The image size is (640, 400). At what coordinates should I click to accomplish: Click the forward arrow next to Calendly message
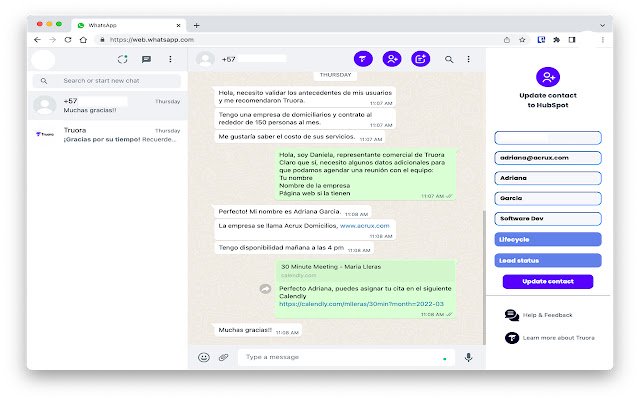pos(265,289)
